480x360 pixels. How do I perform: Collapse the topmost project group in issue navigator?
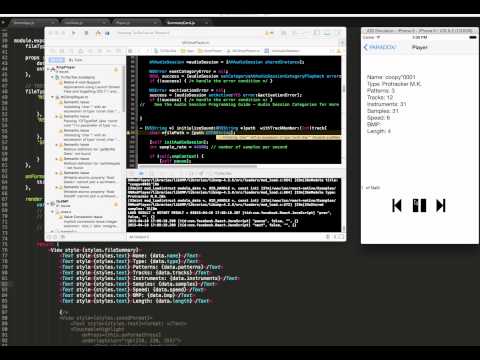pos(48,68)
